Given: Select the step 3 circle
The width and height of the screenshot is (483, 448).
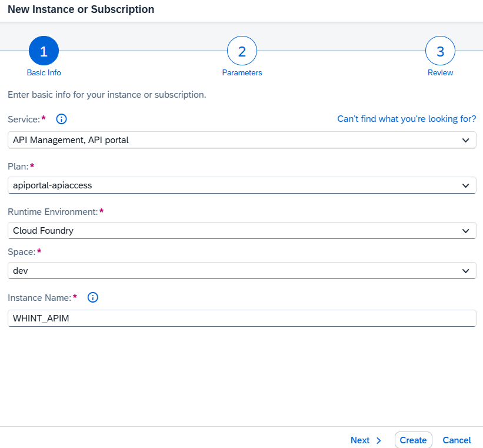Looking at the screenshot, I should click(x=440, y=51).
